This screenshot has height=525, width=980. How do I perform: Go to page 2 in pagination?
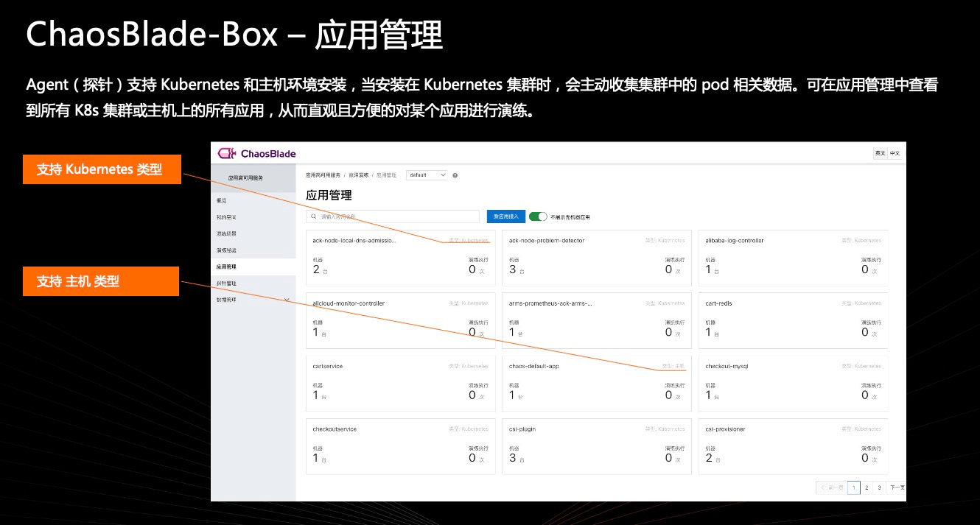pyautogui.click(x=867, y=487)
